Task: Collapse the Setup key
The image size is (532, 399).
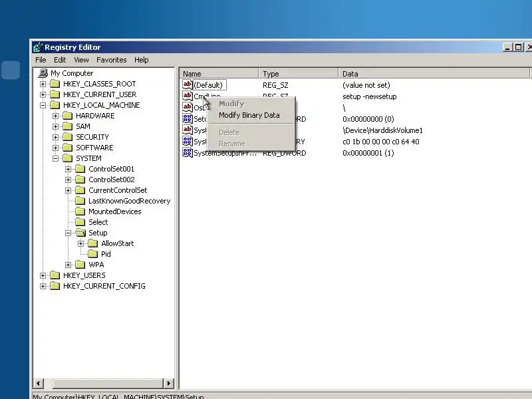Action: pos(68,233)
